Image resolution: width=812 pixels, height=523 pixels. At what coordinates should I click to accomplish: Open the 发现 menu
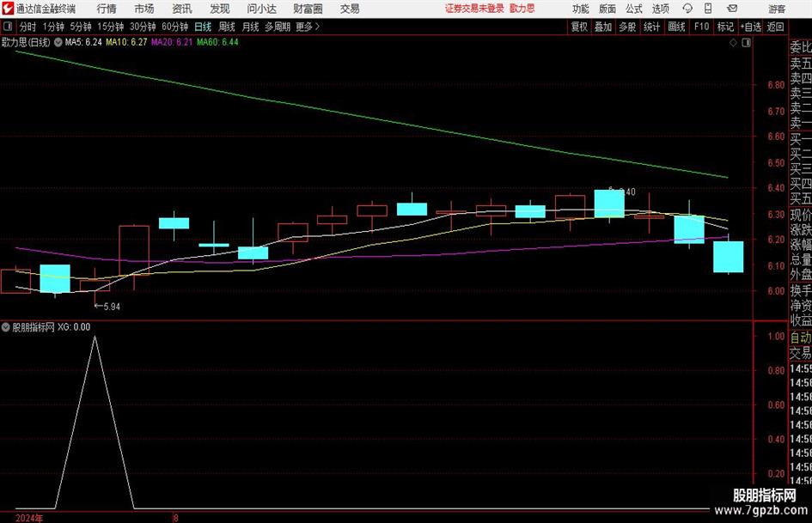coord(220,9)
